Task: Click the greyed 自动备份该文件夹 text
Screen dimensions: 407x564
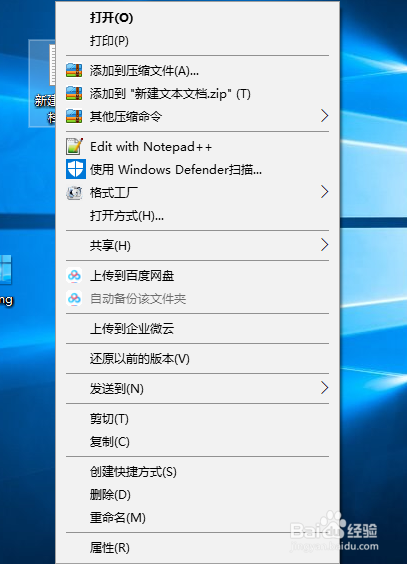Action: click(x=138, y=299)
